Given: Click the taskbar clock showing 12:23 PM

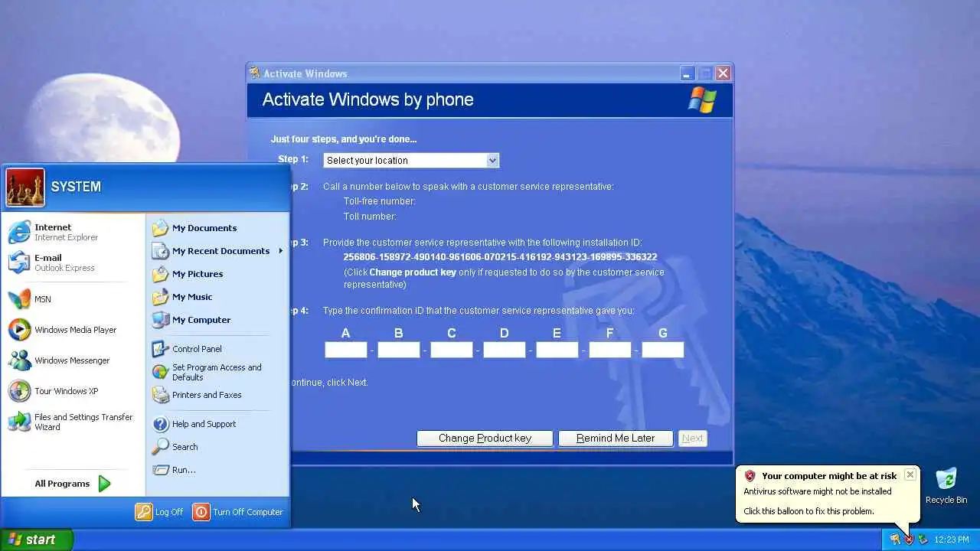Looking at the screenshot, I should (x=953, y=540).
